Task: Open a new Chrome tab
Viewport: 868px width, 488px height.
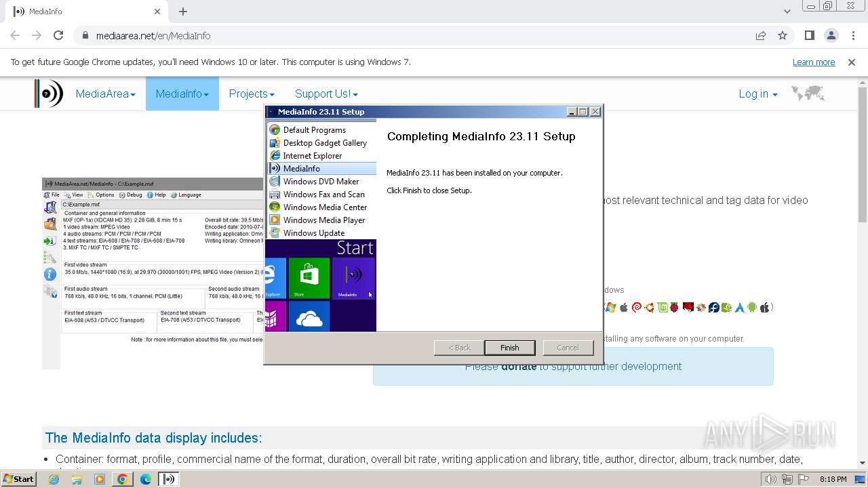Action: (x=183, y=12)
